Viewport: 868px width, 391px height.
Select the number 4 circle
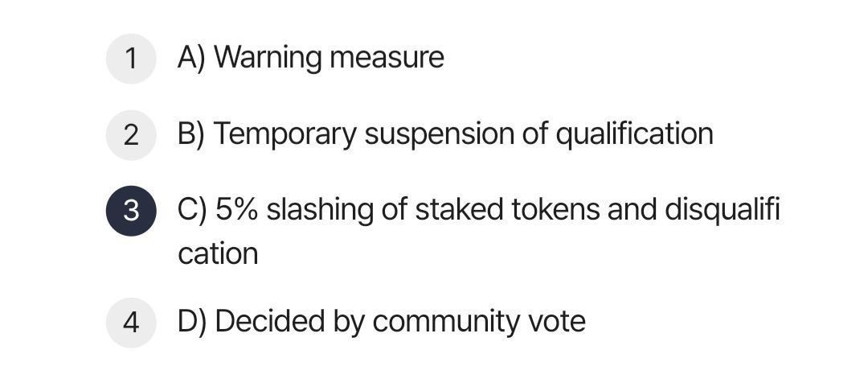[131, 323]
